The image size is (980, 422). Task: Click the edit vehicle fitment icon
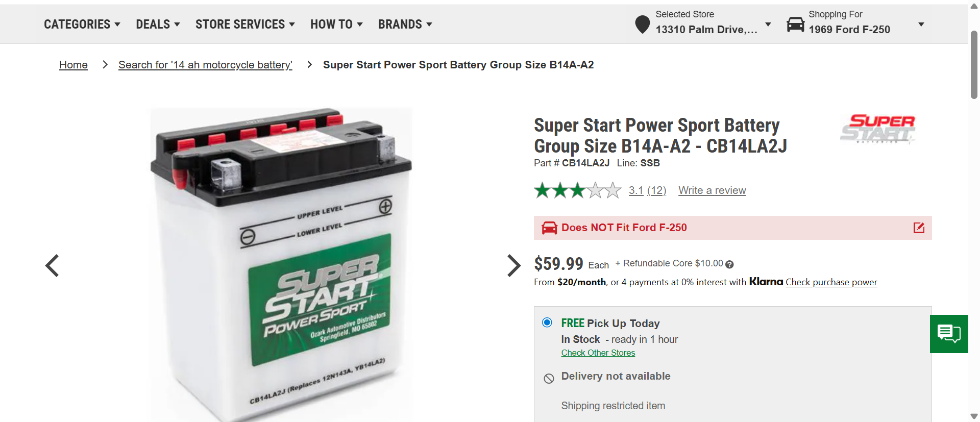tap(919, 228)
